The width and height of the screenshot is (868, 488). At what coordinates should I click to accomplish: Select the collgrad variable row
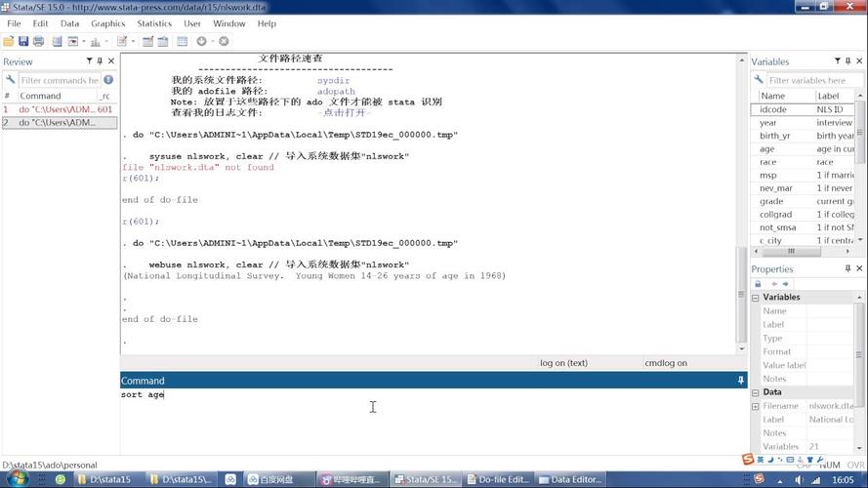(x=803, y=214)
